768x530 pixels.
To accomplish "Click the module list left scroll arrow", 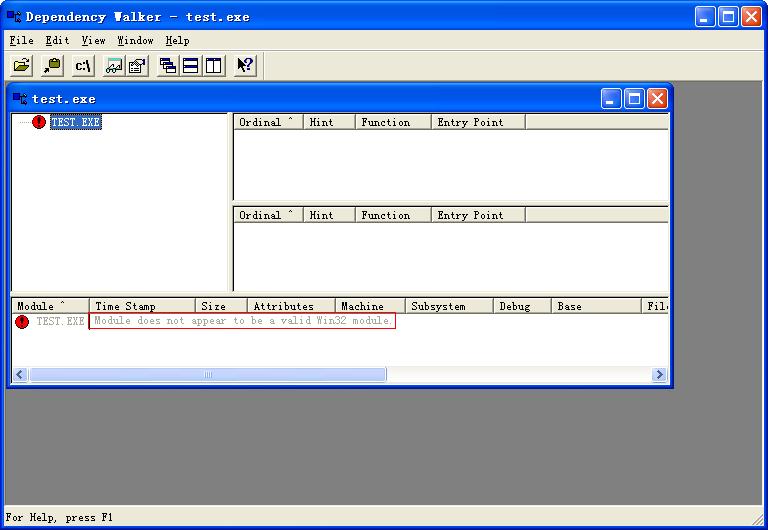I will pos(20,375).
